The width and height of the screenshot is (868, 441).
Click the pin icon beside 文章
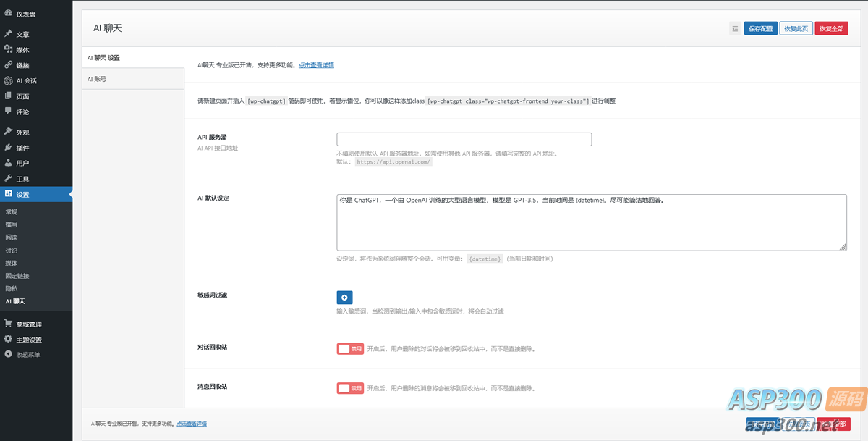pyautogui.click(x=8, y=34)
